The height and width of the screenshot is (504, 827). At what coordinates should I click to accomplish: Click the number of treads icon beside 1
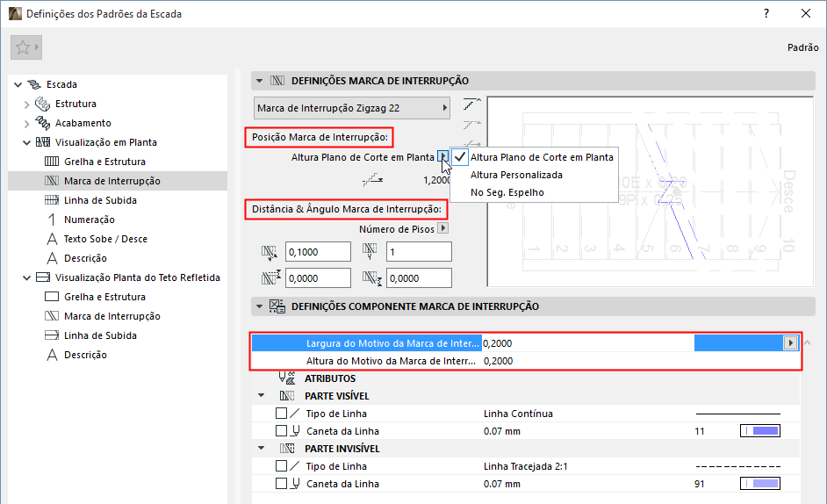click(x=370, y=252)
